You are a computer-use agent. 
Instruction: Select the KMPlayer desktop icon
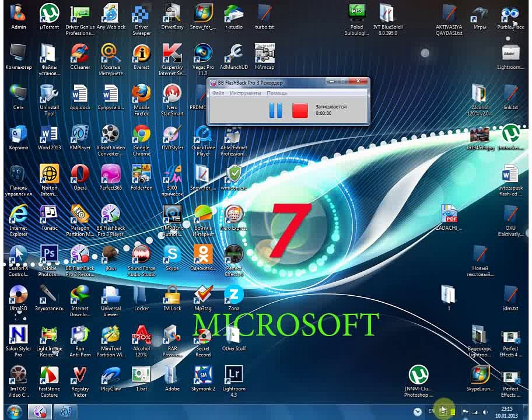click(x=80, y=138)
